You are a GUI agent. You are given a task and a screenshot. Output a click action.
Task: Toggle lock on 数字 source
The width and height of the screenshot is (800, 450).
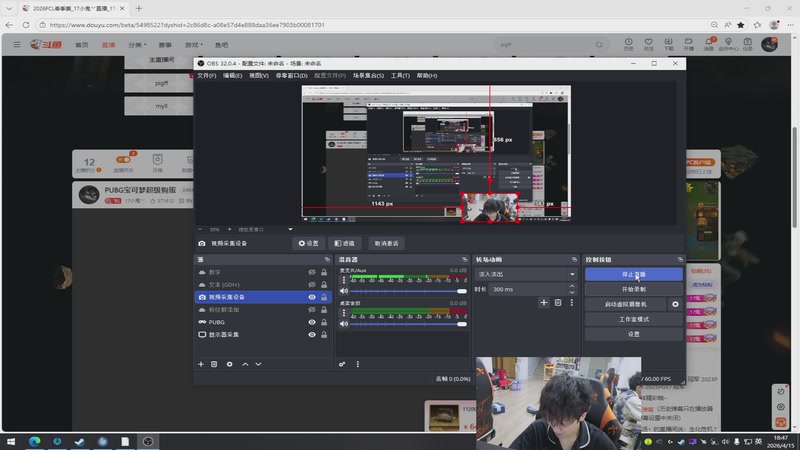pos(324,272)
